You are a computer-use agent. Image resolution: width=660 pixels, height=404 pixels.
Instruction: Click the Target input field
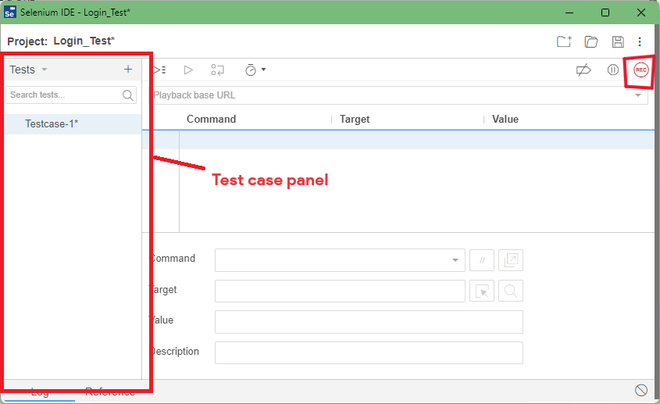click(340, 291)
